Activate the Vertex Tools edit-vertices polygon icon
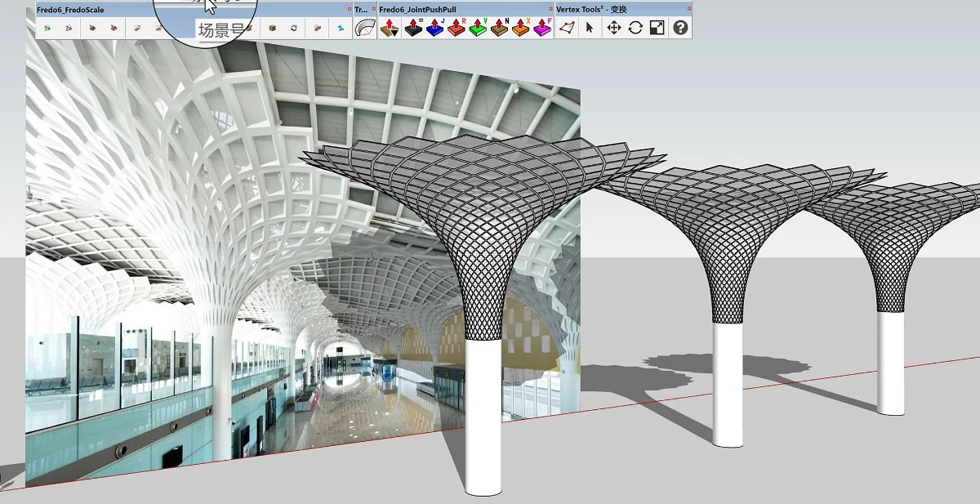Viewport: 980px width, 504px height. click(x=567, y=28)
